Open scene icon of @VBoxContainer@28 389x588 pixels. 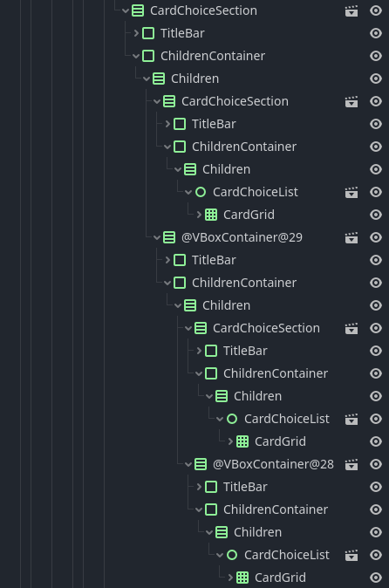tap(351, 465)
